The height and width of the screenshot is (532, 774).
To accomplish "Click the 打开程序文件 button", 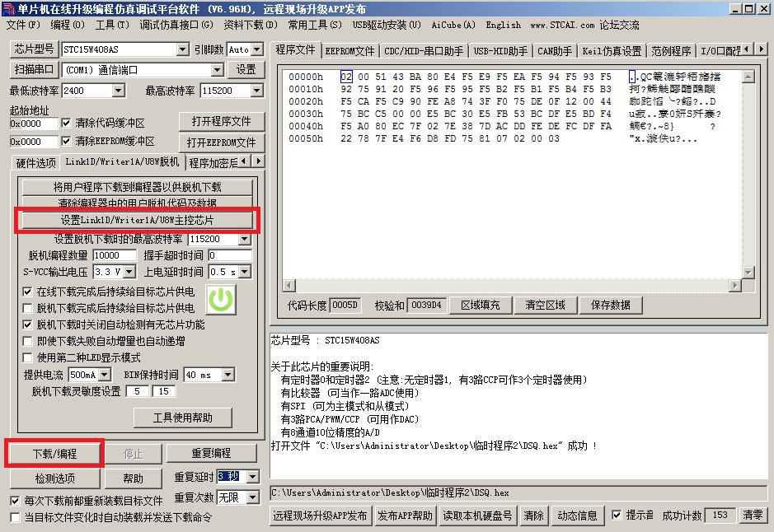I will 221,121.
